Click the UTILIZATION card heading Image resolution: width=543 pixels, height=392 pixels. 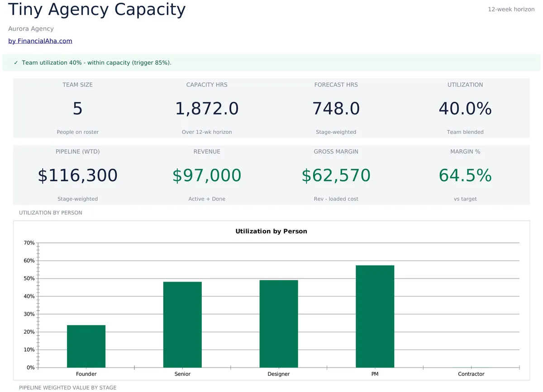pyautogui.click(x=465, y=85)
